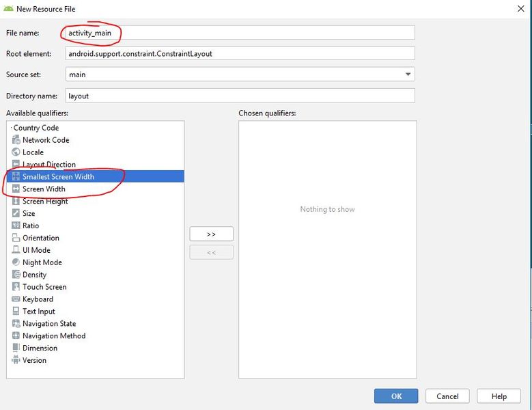Select the Navigation State label
This screenshot has height=410, width=532.
[x=49, y=323]
